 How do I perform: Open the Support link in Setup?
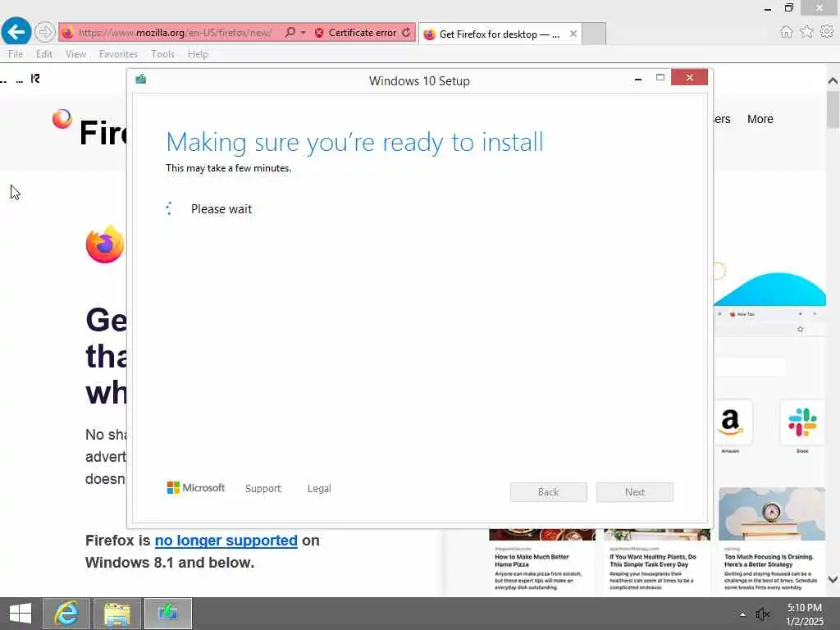coord(263,489)
